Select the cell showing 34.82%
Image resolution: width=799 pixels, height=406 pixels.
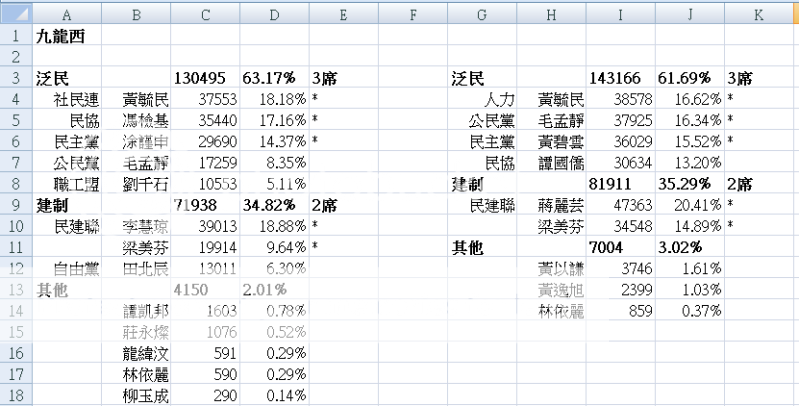275,205
